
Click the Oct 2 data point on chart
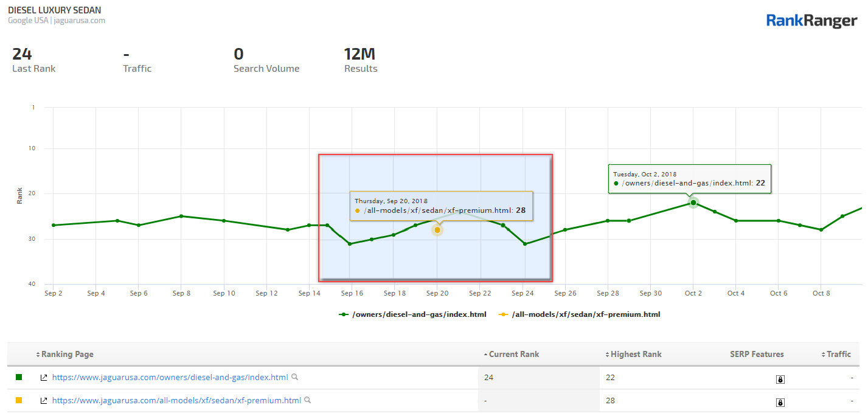(x=693, y=203)
